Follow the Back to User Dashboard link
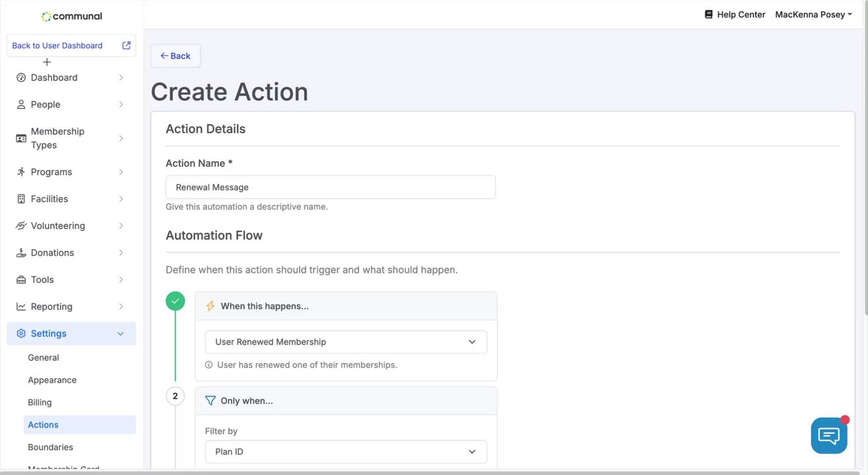Screen dimensions: 868x475 [57, 46]
